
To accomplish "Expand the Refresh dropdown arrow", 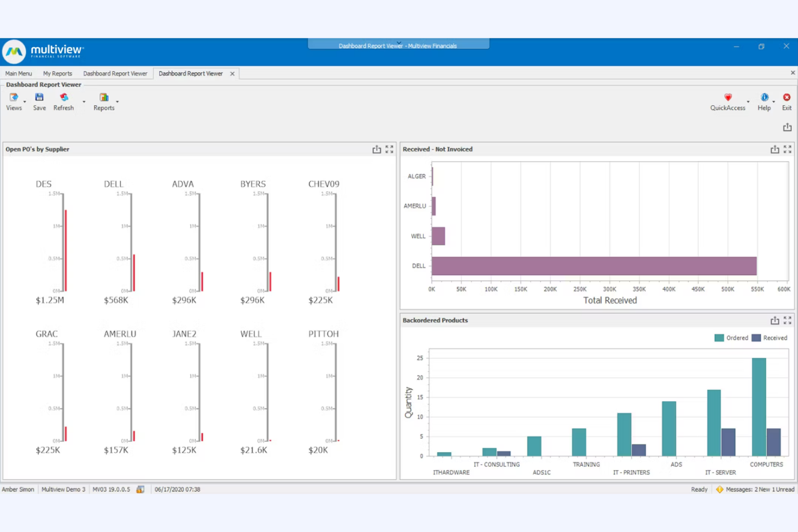I will click(x=84, y=102).
